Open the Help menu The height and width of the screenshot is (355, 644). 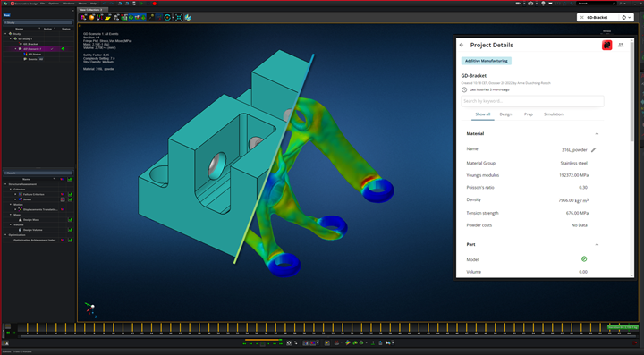click(x=93, y=4)
